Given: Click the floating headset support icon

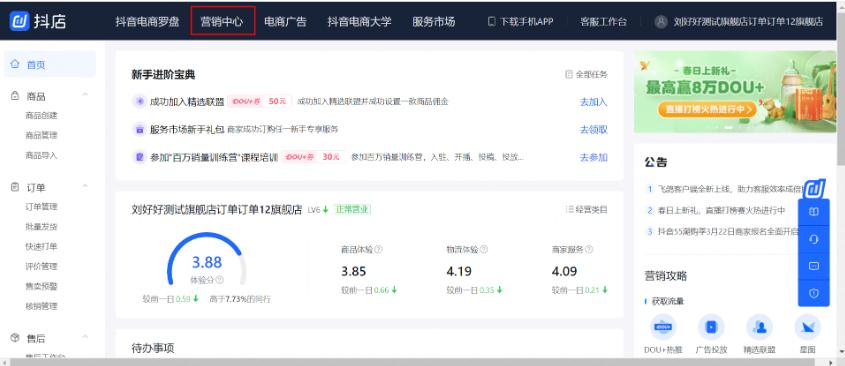Looking at the screenshot, I should (814, 239).
